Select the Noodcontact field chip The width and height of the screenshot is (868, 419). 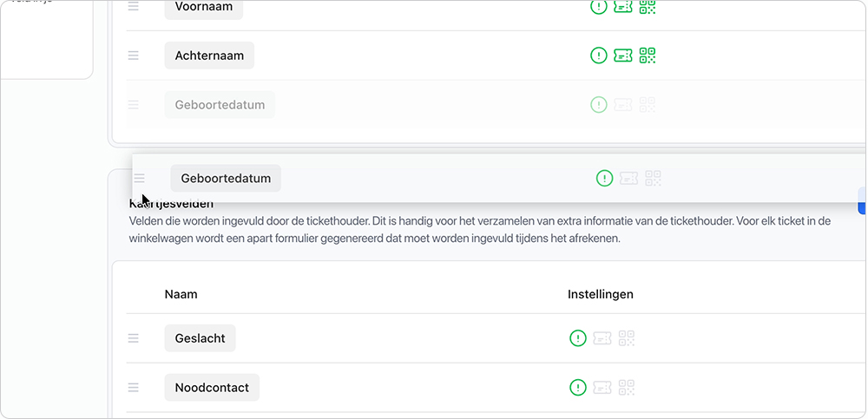[x=212, y=388]
